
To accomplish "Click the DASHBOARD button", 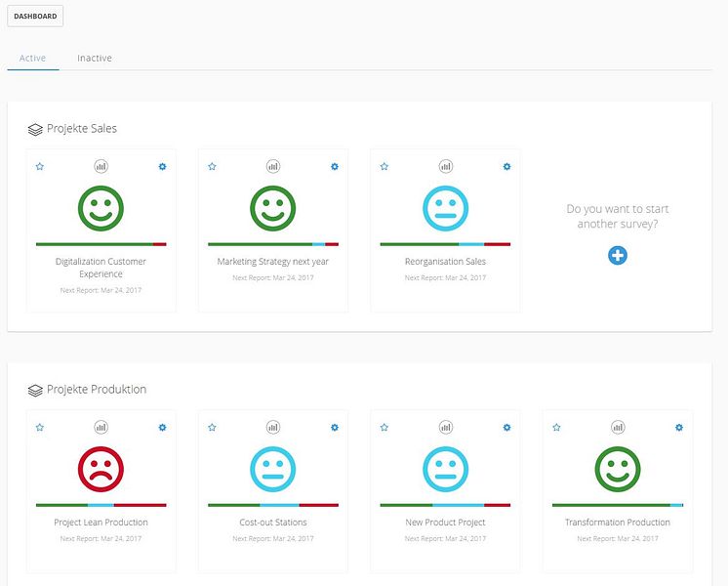I will 35,17.
